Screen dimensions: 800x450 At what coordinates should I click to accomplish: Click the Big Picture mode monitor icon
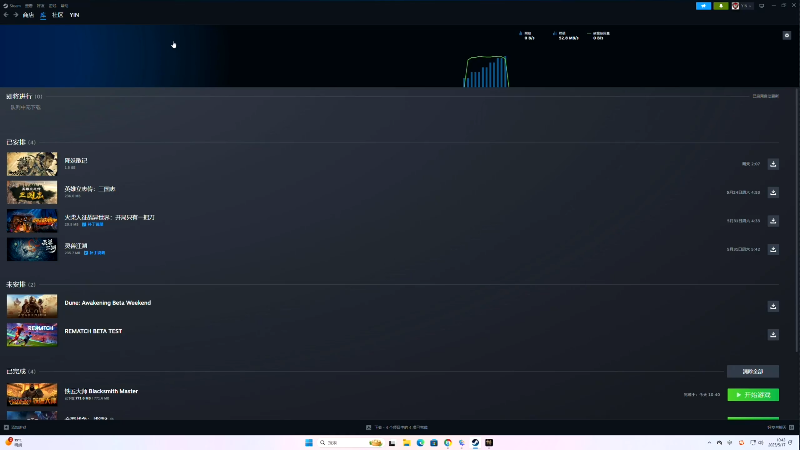click(x=762, y=6)
